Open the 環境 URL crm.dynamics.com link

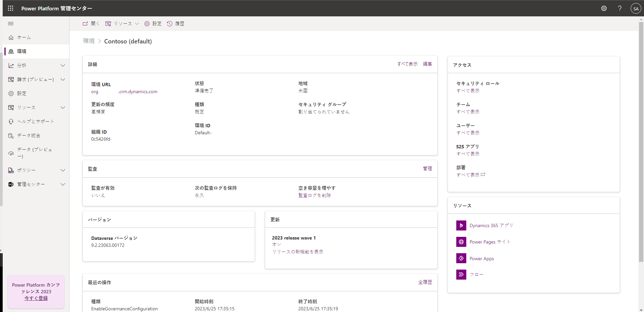point(124,92)
